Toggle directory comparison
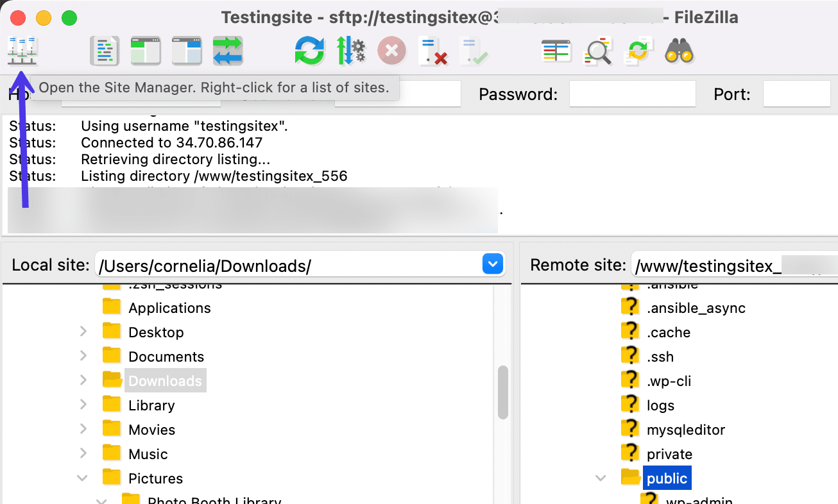This screenshot has width=838, height=504. 597,51
